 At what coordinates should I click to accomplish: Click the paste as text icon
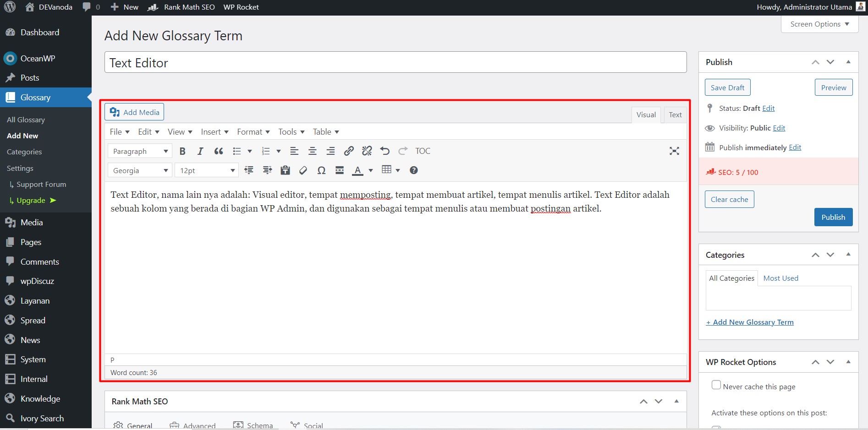click(285, 170)
